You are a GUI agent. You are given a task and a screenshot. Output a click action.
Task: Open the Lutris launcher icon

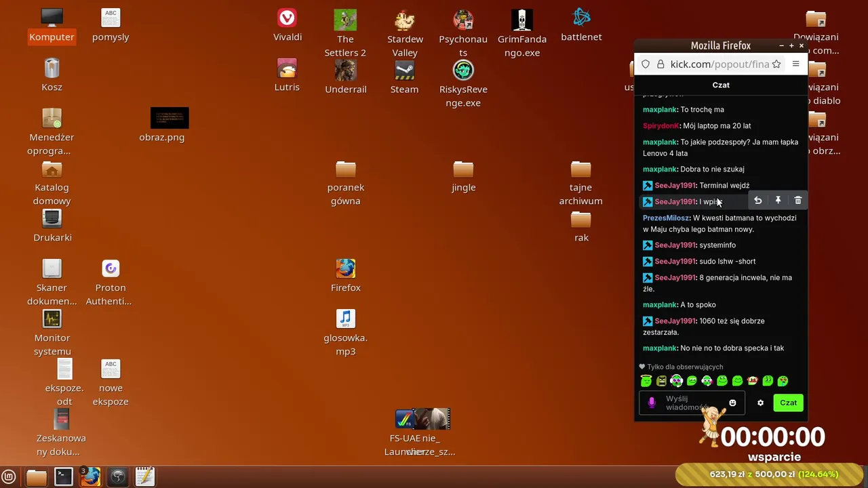pyautogui.click(x=287, y=75)
